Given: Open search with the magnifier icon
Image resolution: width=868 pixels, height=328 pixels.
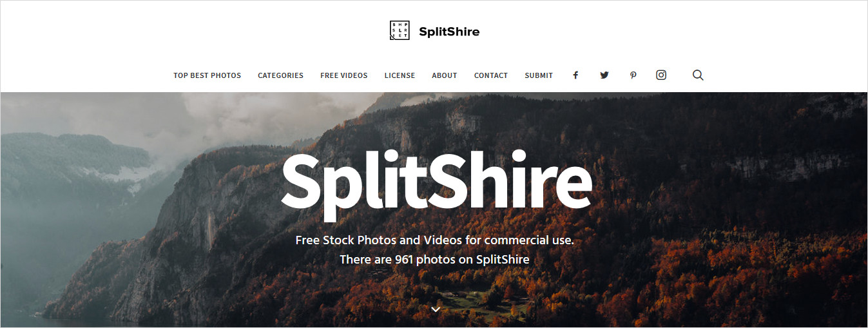Looking at the screenshot, I should pyautogui.click(x=698, y=75).
